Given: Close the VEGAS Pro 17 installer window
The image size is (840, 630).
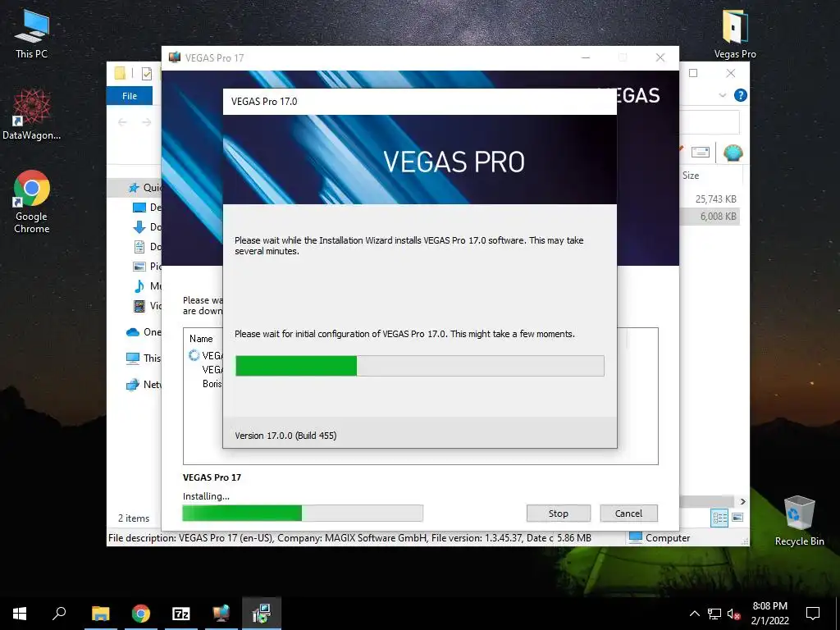Looking at the screenshot, I should click(x=660, y=58).
